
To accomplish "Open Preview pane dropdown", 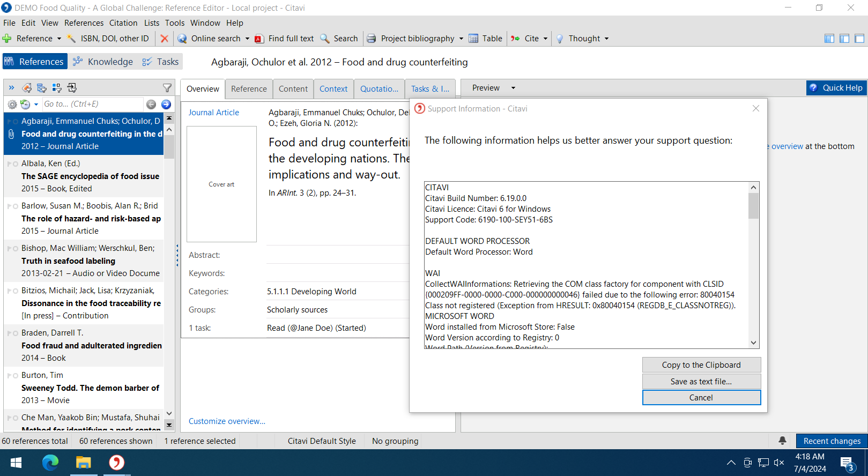I will pos(513,88).
